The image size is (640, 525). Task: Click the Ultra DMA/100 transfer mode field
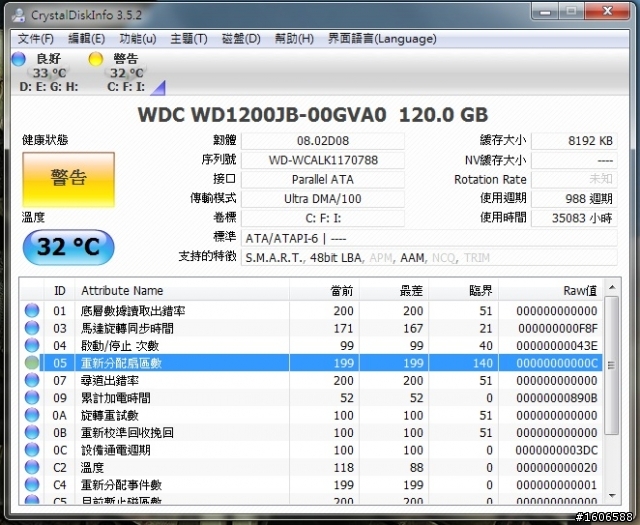click(x=323, y=199)
